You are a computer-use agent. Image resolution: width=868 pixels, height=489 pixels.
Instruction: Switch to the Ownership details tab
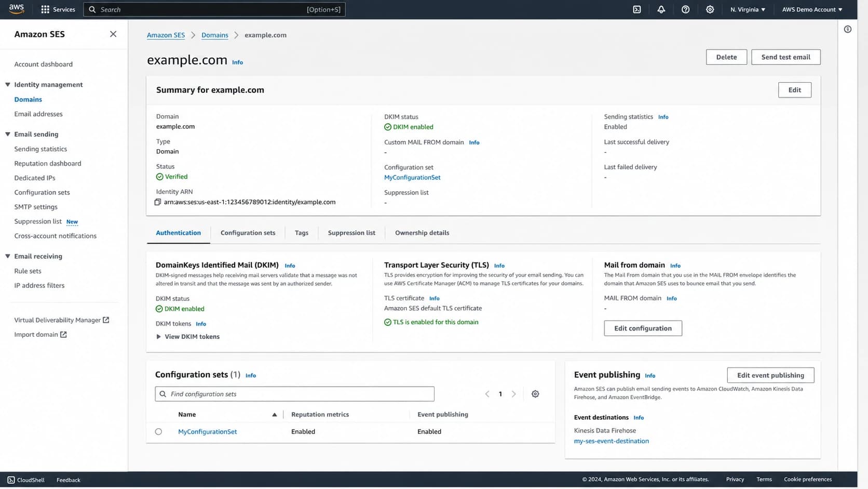422,233
